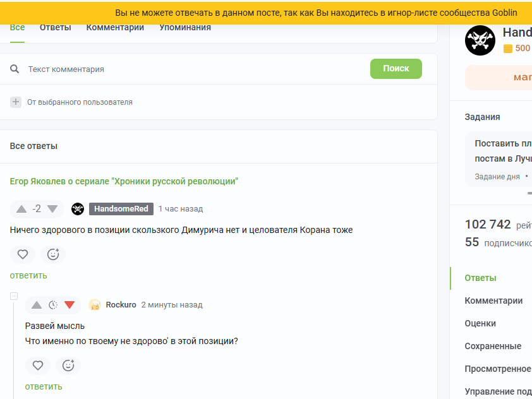Screen dimensions: 532x399
Task: Click red downvote arrow on Rockuro's reply
Action: pos(70,305)
